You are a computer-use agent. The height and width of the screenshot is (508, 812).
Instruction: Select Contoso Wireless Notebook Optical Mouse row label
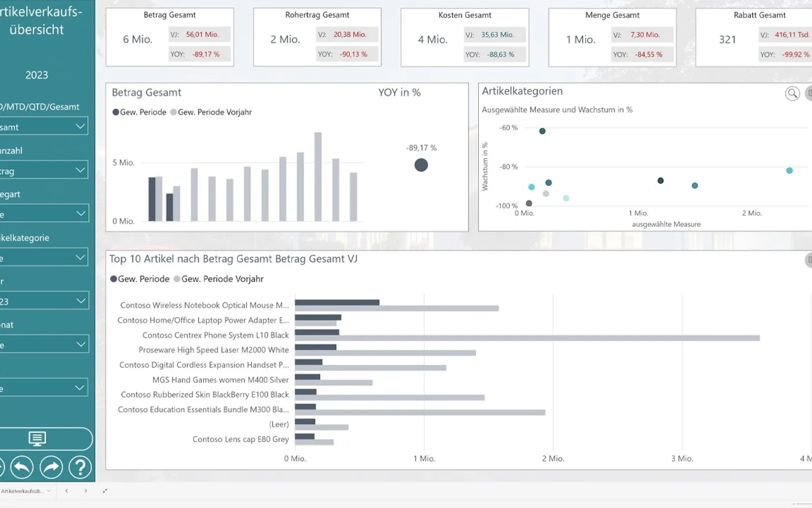tap(205, 305)
